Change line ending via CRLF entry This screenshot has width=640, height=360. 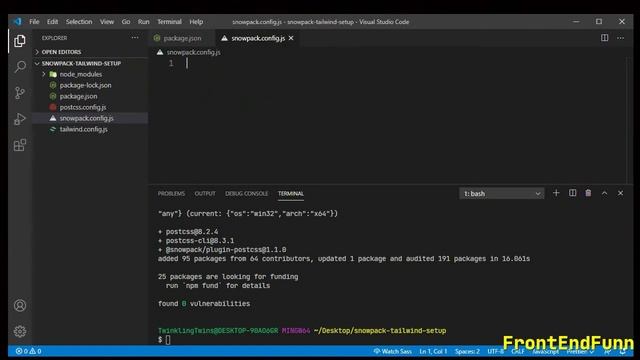[x=518, y=351]
